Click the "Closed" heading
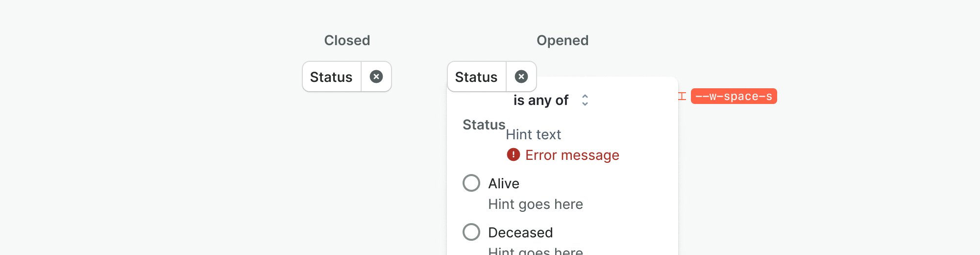The width and height of the screenshot is (980, 255). [x=347, y=40]
